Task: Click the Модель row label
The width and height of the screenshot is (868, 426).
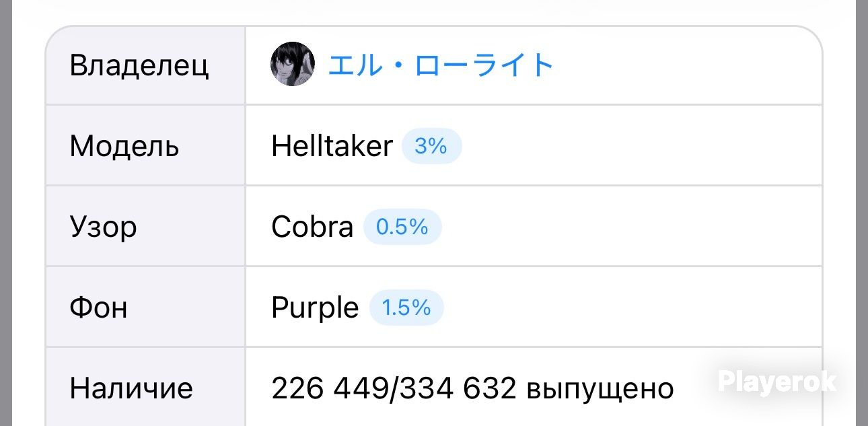Action: (x=124, y=147)
